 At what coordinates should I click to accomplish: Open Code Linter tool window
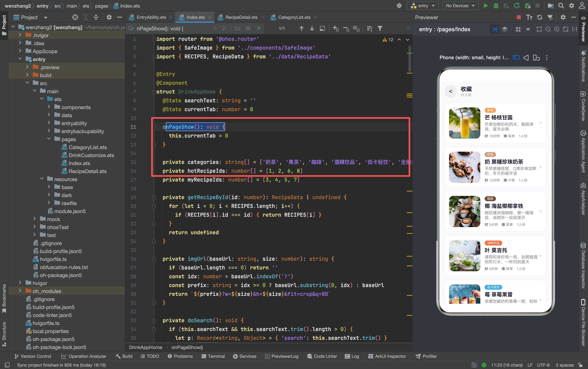(322, 356)
